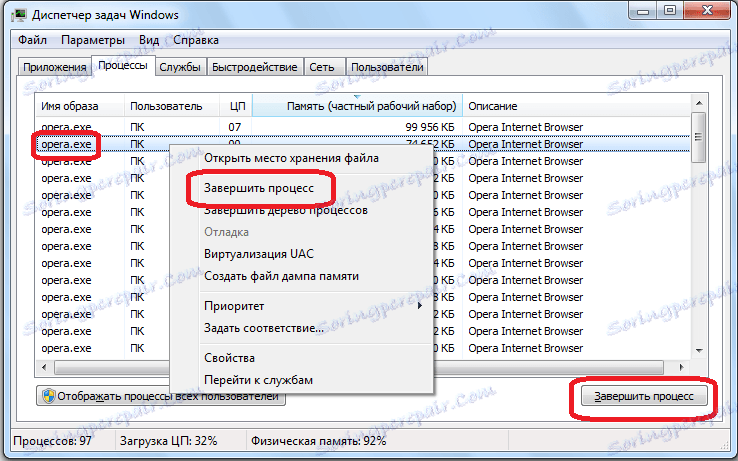Click CPU value 07 in first row
Viewport: 738px width, 461px height.
[235, 127]
